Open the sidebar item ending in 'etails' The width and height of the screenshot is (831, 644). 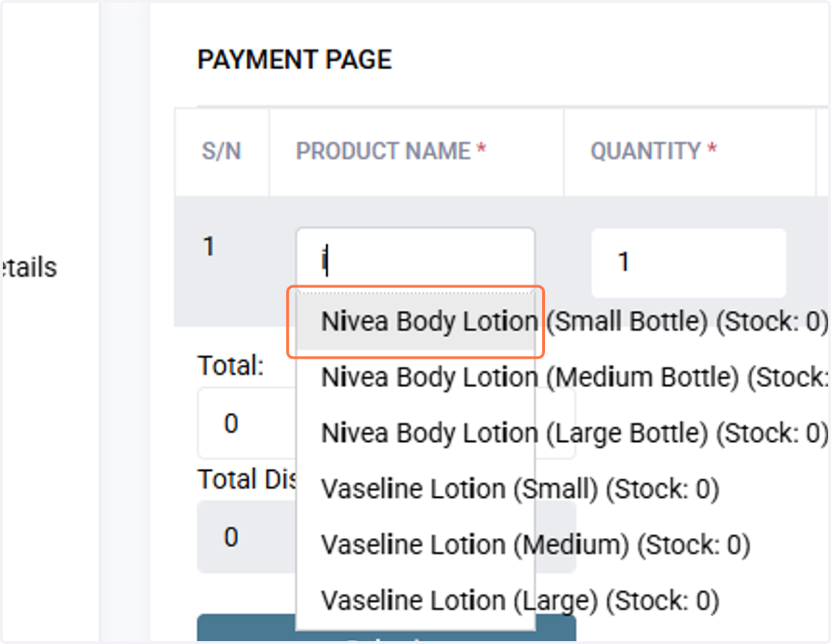coord(28,267)
